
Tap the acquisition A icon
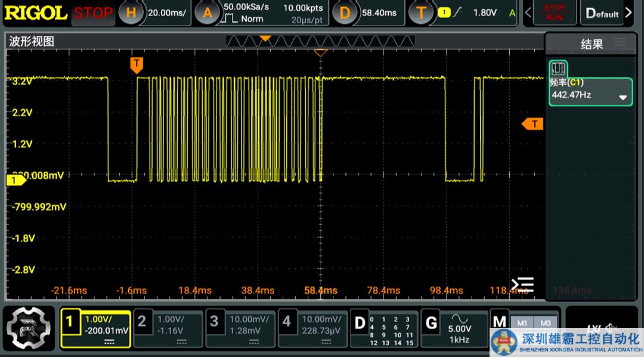pos(208,13)
